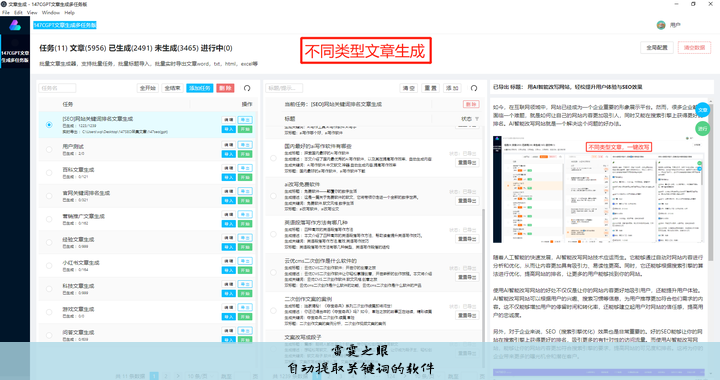Focus the 标题/提示 search field
720x380 pixels.
(284, 88)
